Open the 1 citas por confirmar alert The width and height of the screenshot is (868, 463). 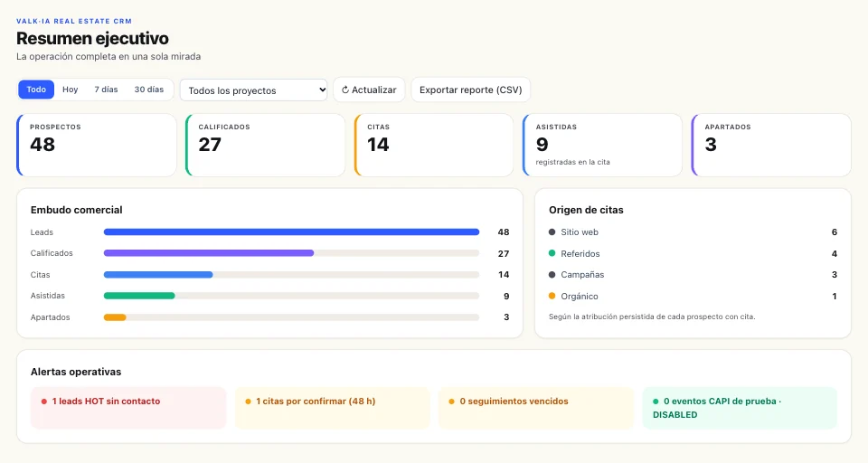click(x=332, y=408)
